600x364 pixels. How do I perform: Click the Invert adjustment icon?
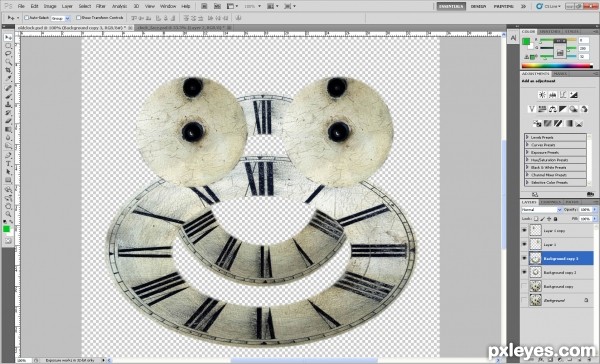(x=537, y=123)
